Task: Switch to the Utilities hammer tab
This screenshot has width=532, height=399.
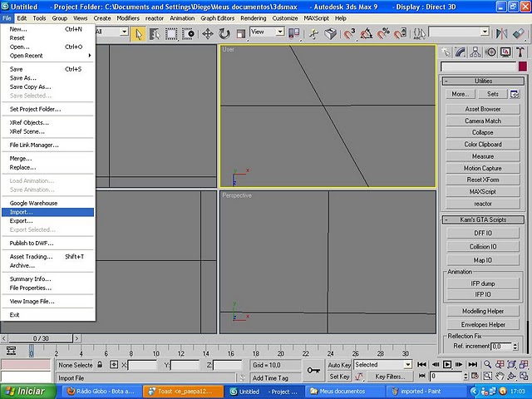Action: pyautogui.click(x=520, y=52)
